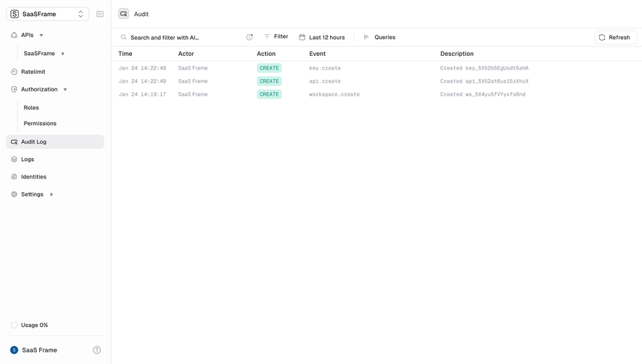Open the Filter button
Screen dimensions: 642x364
click(276, 36)
